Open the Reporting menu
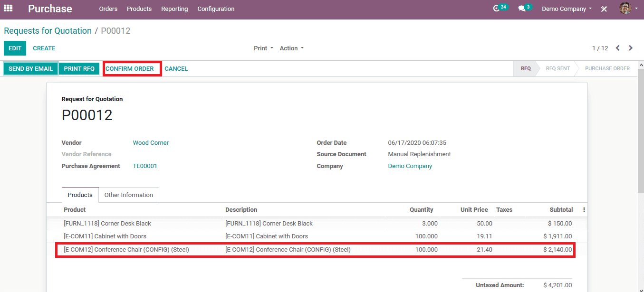Viewport: 644px width, 292px height. pyautogui.click(x=174, y=9)
